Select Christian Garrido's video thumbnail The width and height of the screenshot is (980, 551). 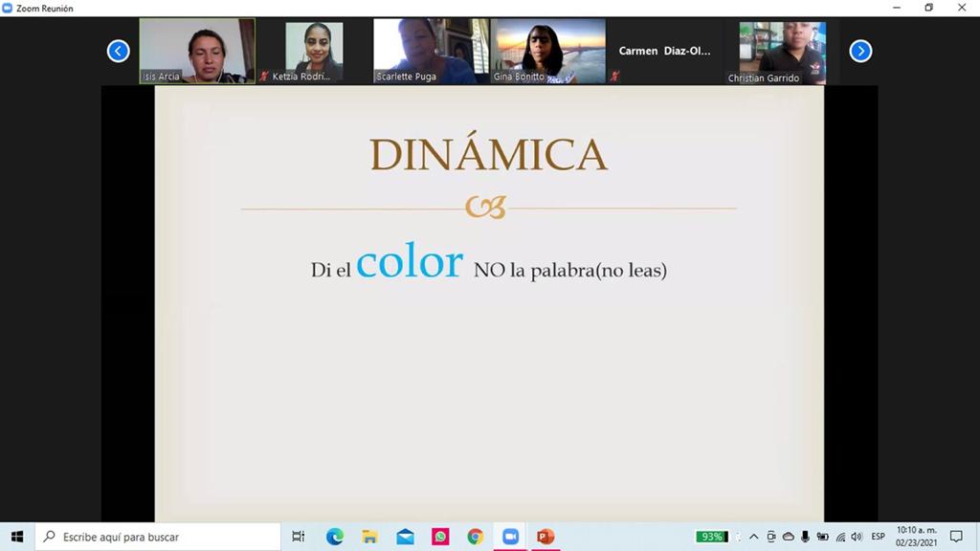[782, 53]
